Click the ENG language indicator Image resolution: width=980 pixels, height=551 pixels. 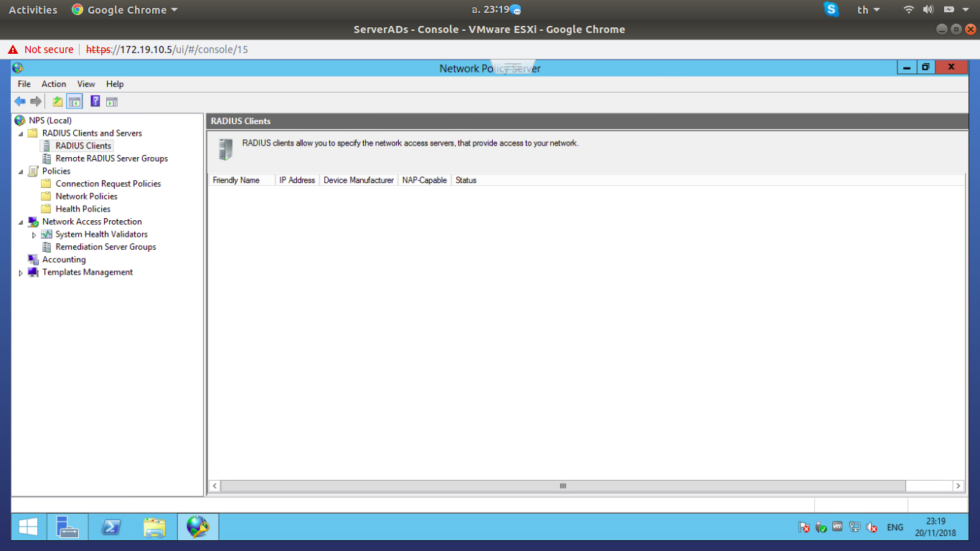(895, 527)
